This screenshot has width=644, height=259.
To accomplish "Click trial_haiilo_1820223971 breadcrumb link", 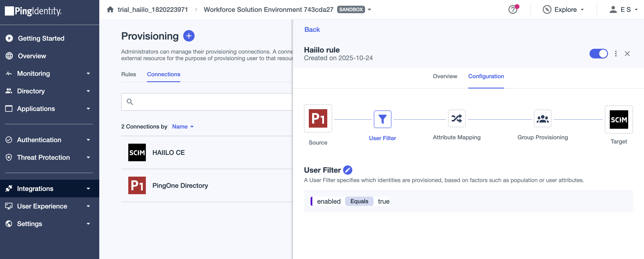I will click(152, 9).
